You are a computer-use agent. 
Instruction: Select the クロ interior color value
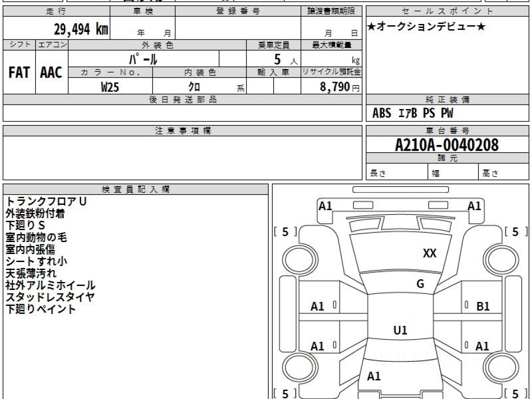(x=194, y=87)
